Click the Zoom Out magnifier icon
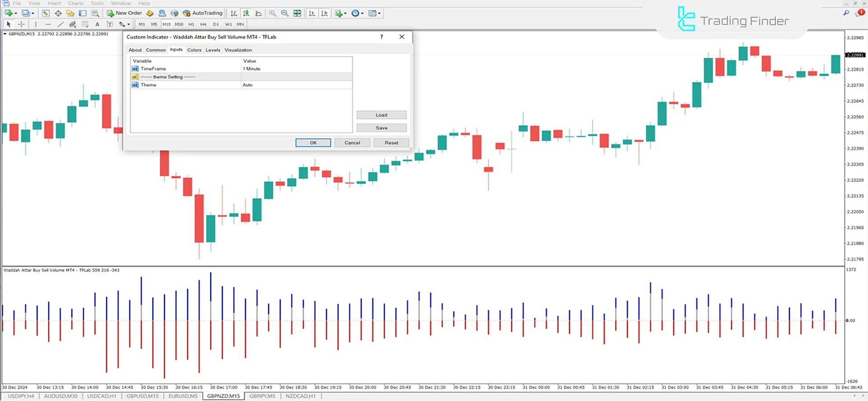 [x=285, y=13]
